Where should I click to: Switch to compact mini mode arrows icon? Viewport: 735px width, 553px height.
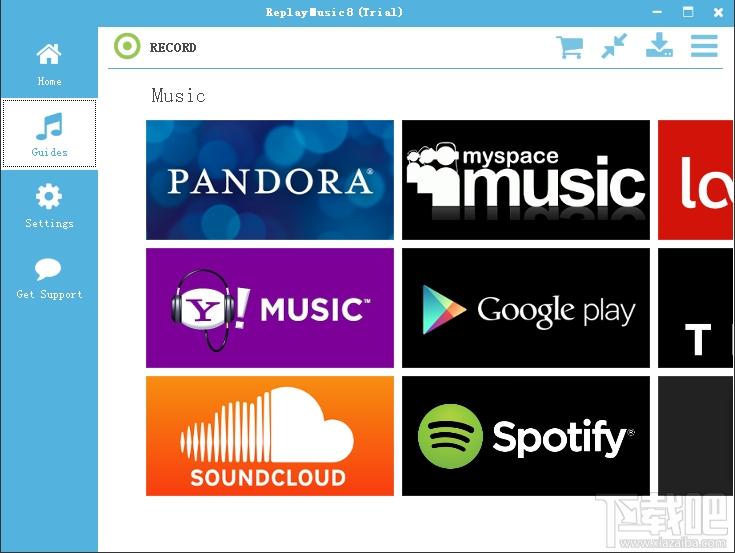pos(614,46)
